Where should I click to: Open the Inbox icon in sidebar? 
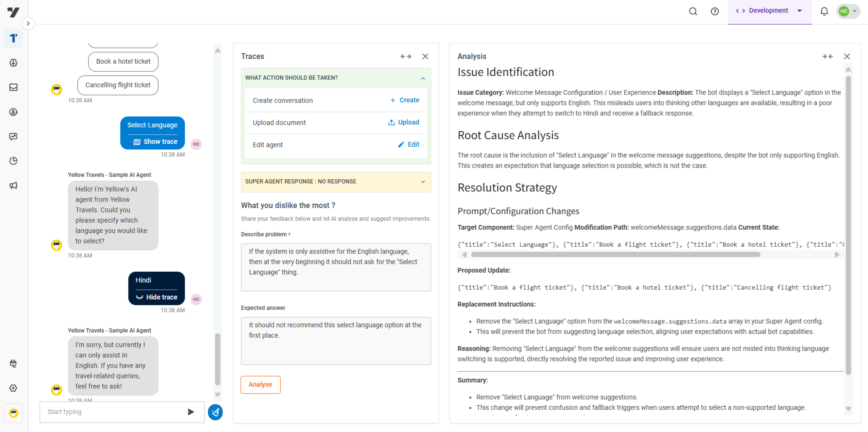[13, 87]
